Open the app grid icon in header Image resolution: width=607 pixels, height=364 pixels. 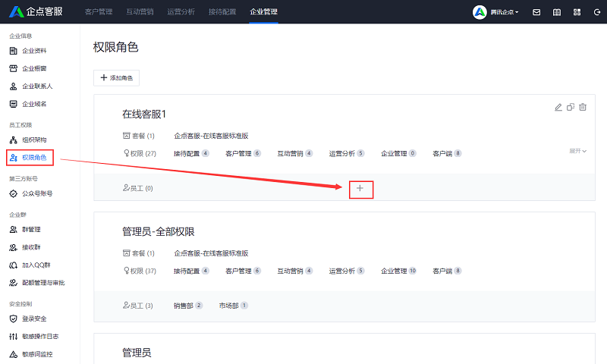tap(577, 12)
